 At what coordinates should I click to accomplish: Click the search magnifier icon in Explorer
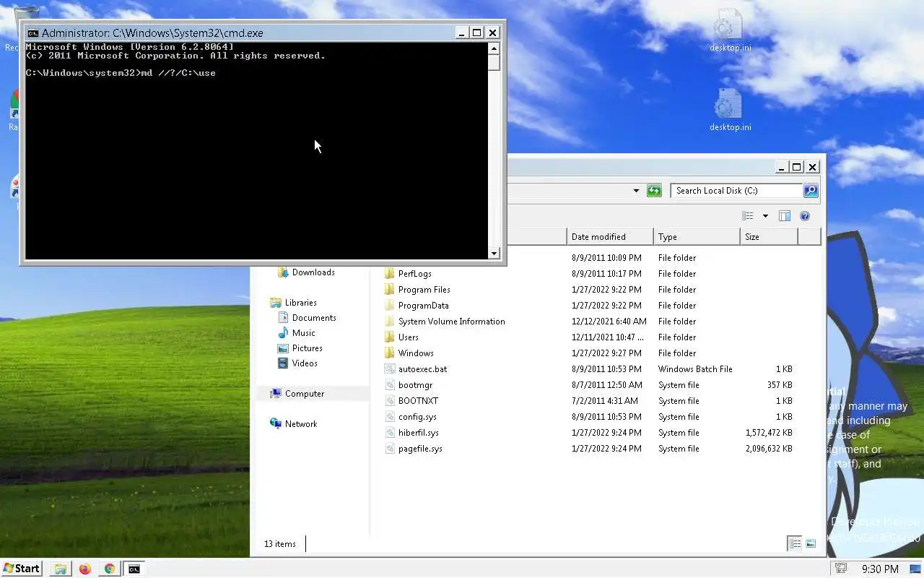click(811, 191)
